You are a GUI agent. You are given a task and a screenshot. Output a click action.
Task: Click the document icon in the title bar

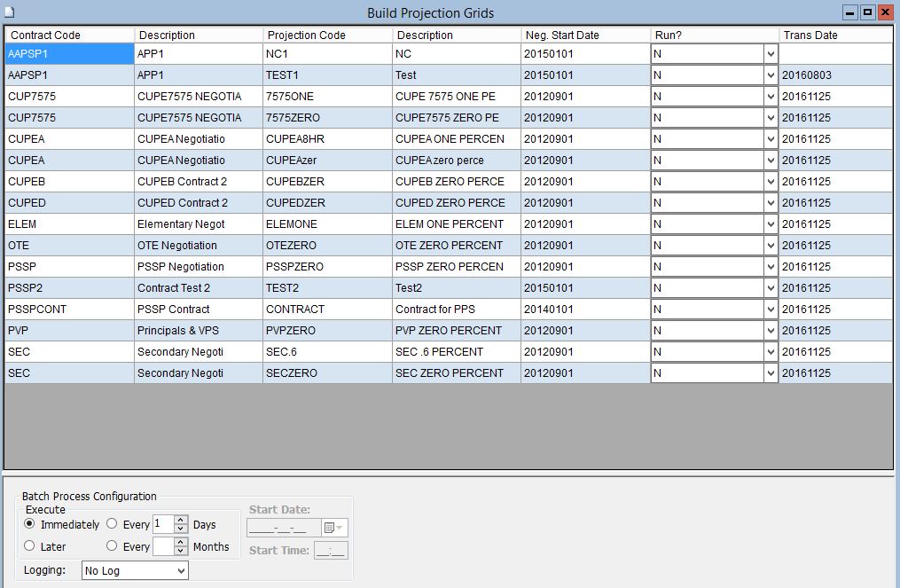point(9,12)
